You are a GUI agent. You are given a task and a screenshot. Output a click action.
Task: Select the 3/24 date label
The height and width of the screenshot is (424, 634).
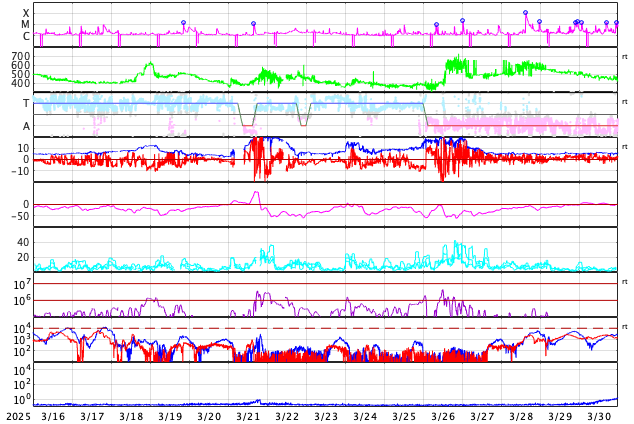(365, 416)
